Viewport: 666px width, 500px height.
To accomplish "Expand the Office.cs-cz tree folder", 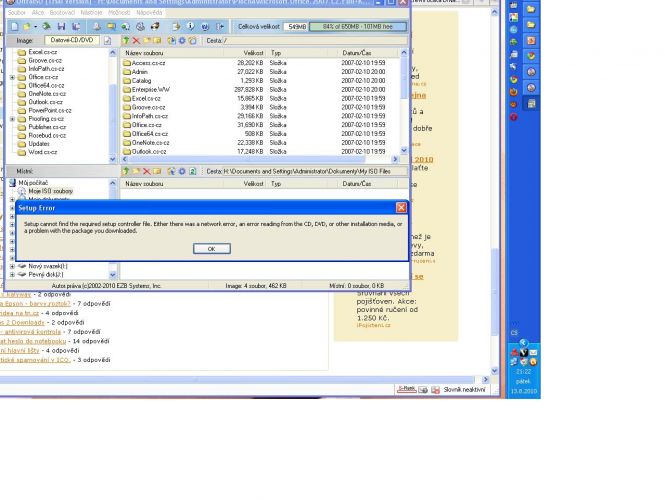I will (12, 77).
